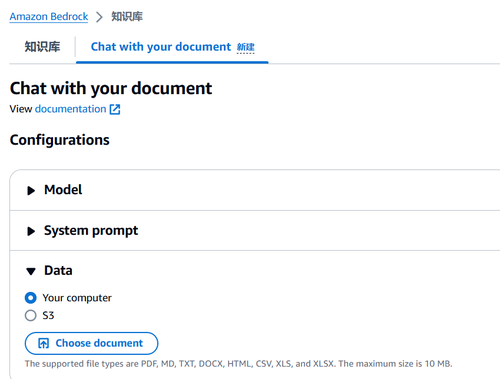Click the Your computer option label

pos(77,298)
